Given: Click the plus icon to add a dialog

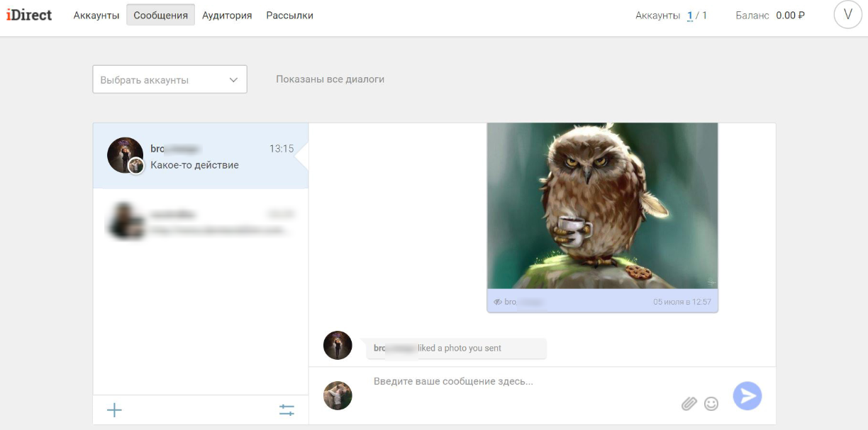Looking at the screenshot, I should (x=114, y=410).
